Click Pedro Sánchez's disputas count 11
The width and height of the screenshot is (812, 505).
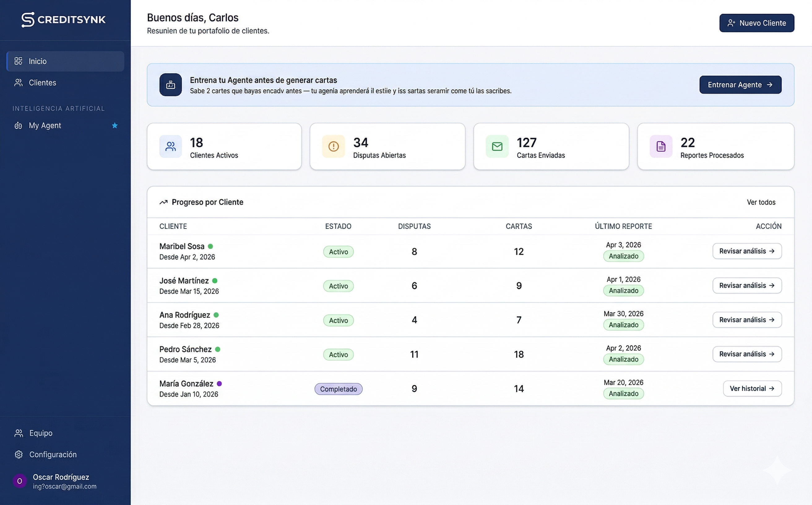tap(414, 354)
